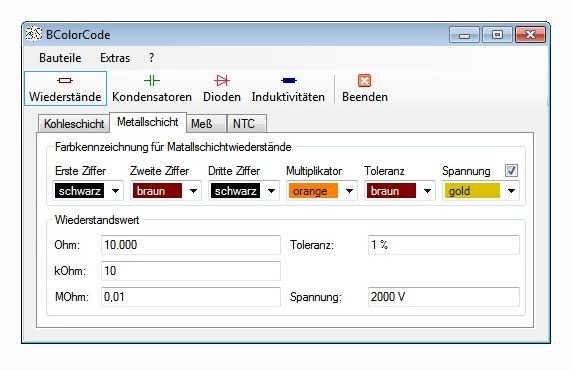
Task: Open the Induktivitäten inductor section
Action: click(288, 89)
